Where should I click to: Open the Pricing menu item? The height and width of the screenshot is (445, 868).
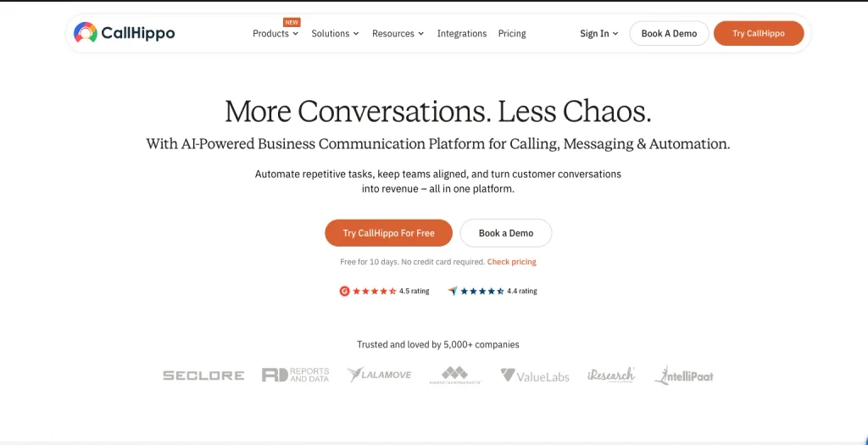tap(512, 33)
